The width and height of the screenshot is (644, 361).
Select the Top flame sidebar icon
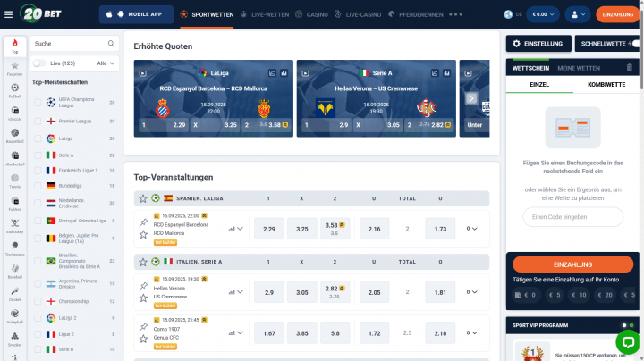(x=15, y=46)
